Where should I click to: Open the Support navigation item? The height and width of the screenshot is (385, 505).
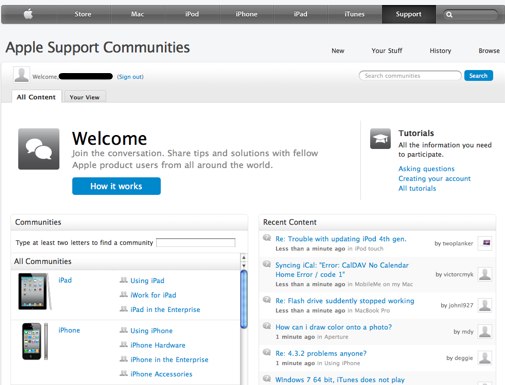[409, 14]
